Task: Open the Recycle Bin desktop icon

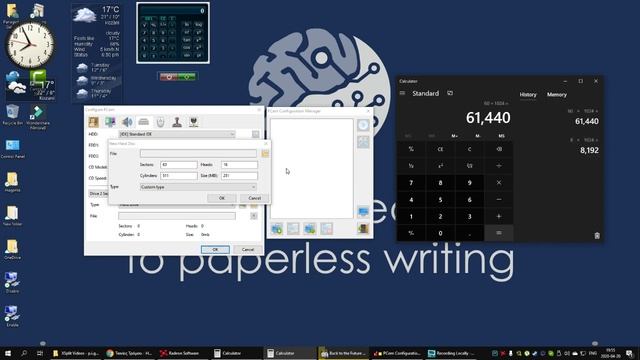Action: coord(12,114)
